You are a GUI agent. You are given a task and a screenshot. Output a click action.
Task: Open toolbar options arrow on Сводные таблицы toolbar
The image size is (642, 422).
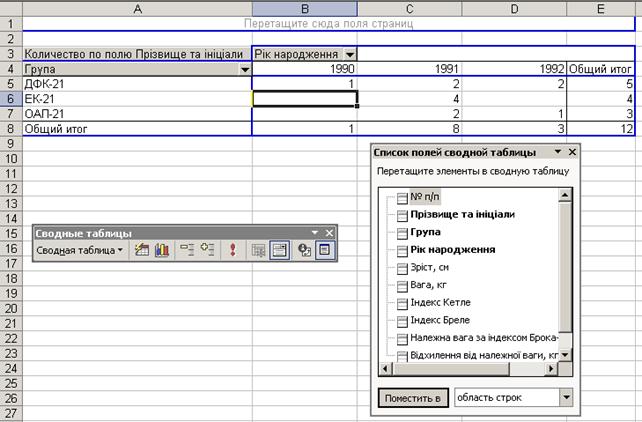tap(314, 233)
